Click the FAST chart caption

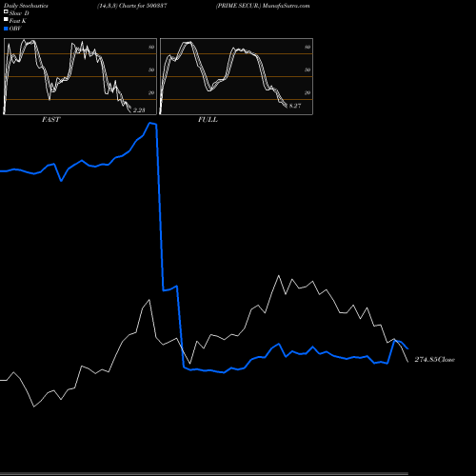pos(50,120)
